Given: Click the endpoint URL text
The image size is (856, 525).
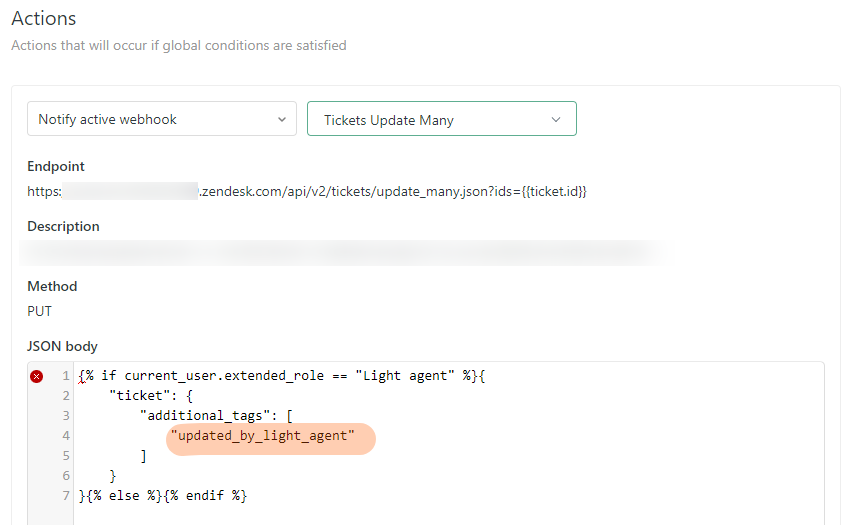Looking at the screenshot, I should (392, 191).
